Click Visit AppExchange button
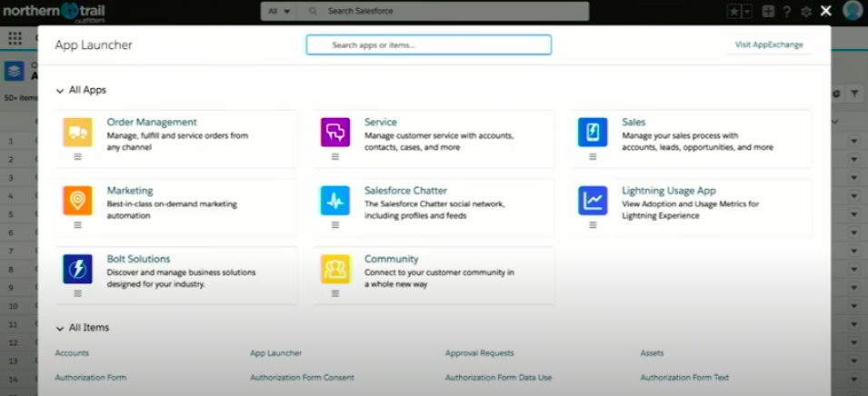This screenshot has height=396, width=868. (769, 45)
